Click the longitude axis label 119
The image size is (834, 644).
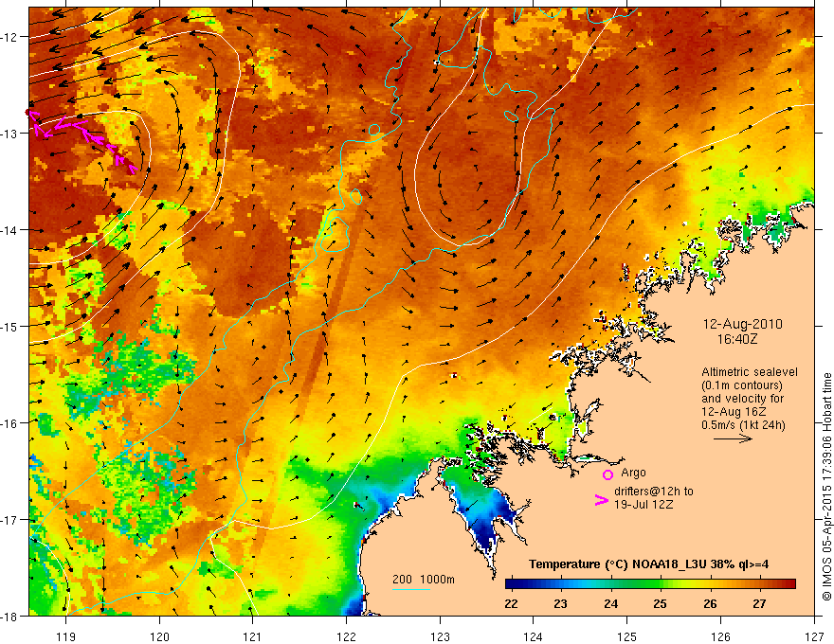click(x=66, y=636)
